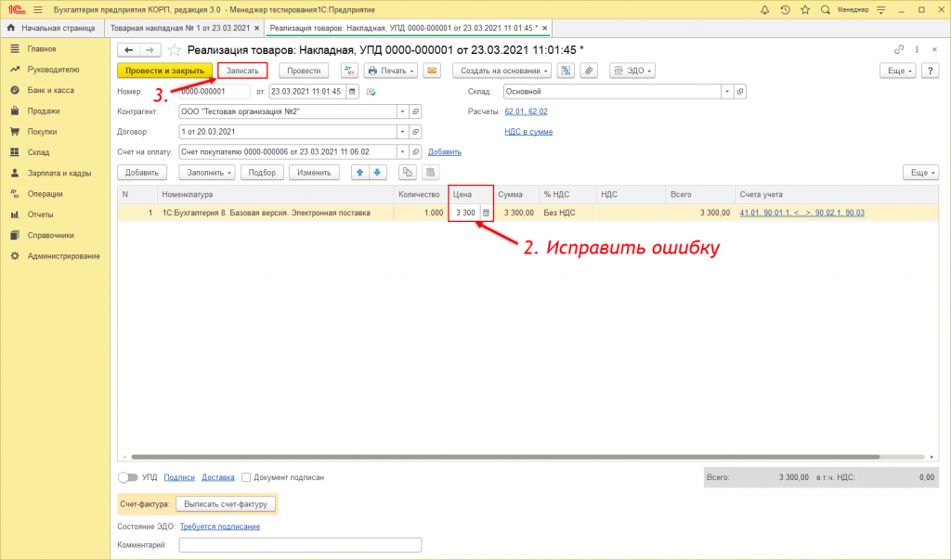Open Продажи section
951x560 pixels.
[x=44, y=111]
